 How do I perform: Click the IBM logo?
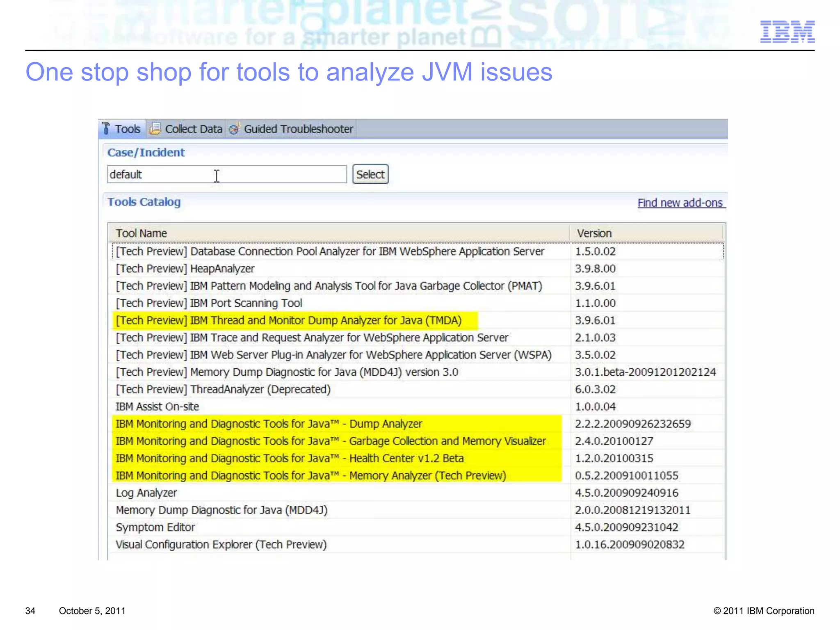tap(787, 32)
